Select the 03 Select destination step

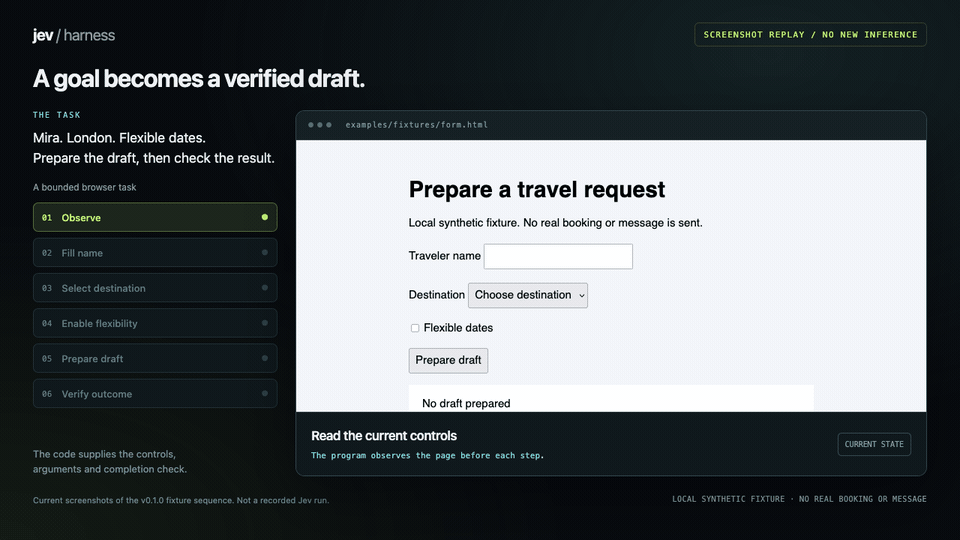(155, 288)
